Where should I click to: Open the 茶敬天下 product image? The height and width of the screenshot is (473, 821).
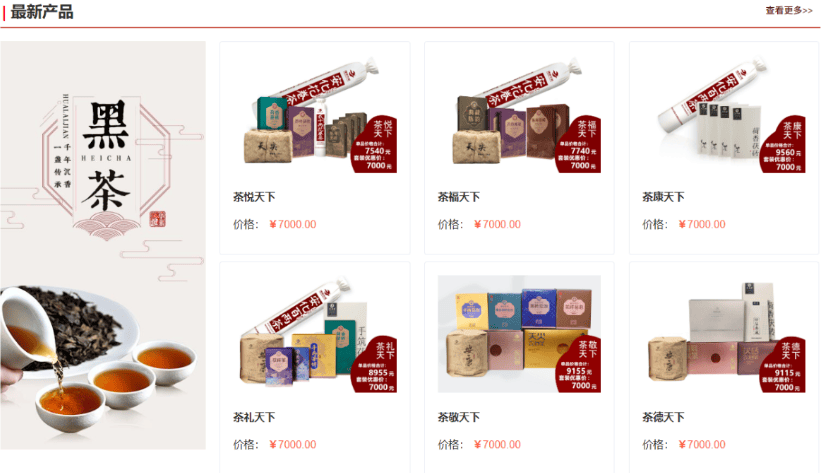(519, 334)
